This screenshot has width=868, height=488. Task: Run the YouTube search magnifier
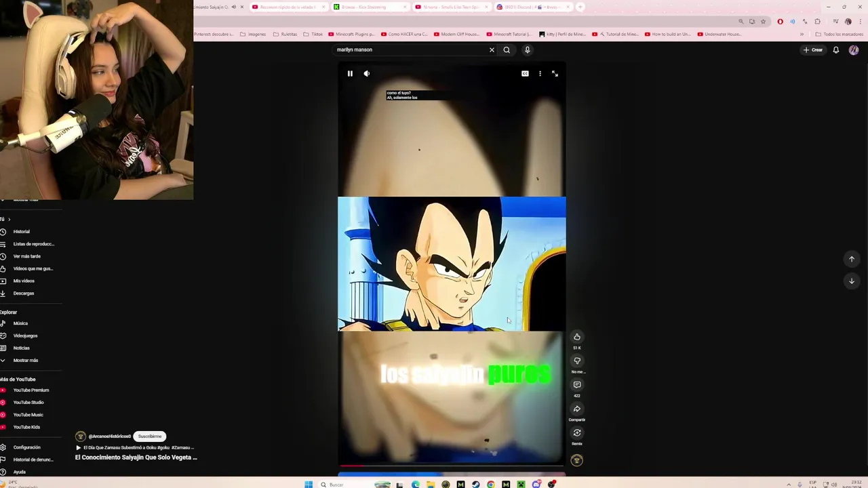pyautogui.click(x=507, y=49)
